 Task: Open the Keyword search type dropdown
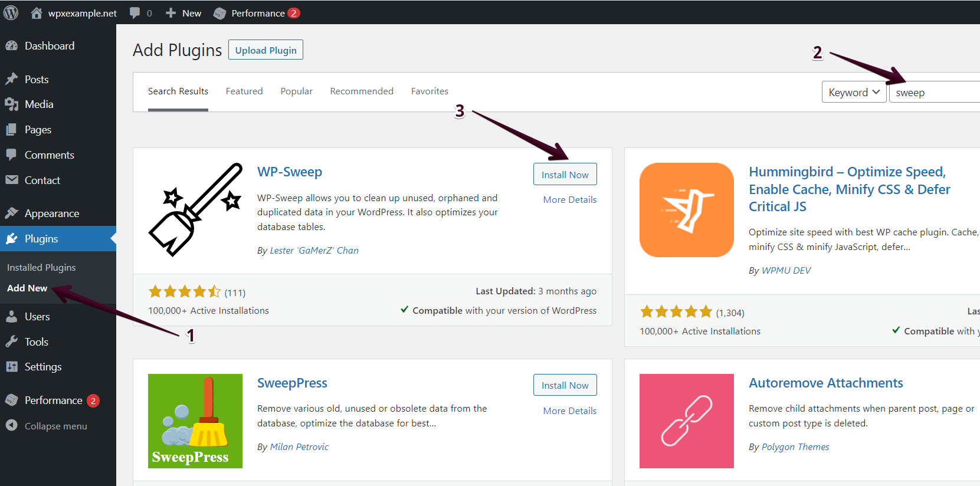tap(853, 92)
